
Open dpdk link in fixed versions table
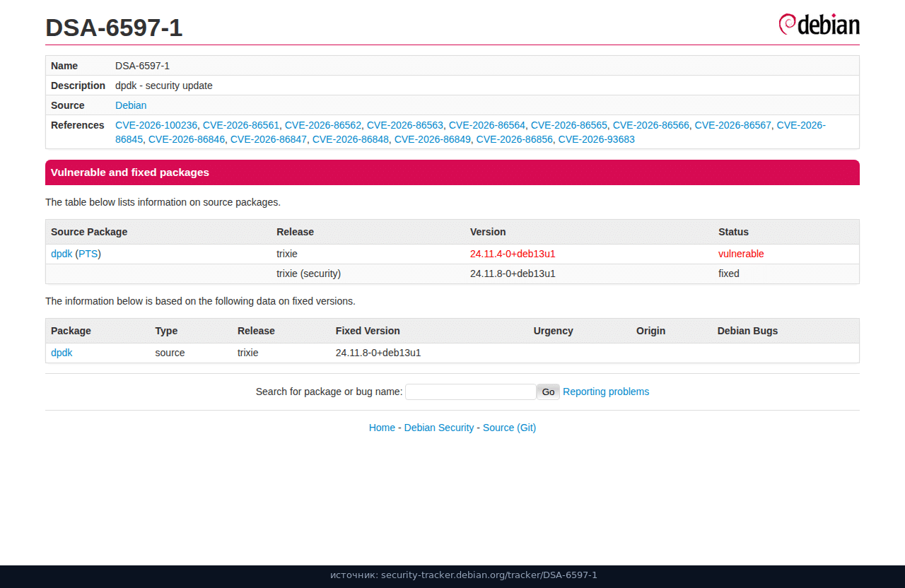click(x=62, y=353)
